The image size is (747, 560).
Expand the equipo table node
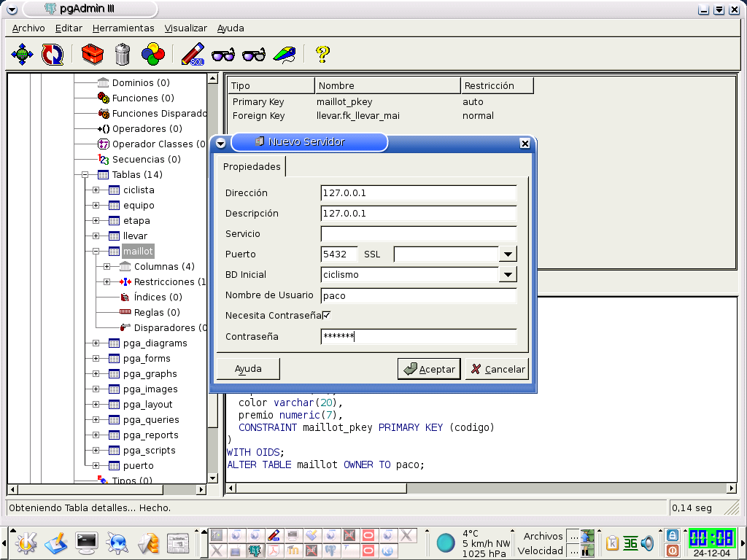(x=96, y=205)
